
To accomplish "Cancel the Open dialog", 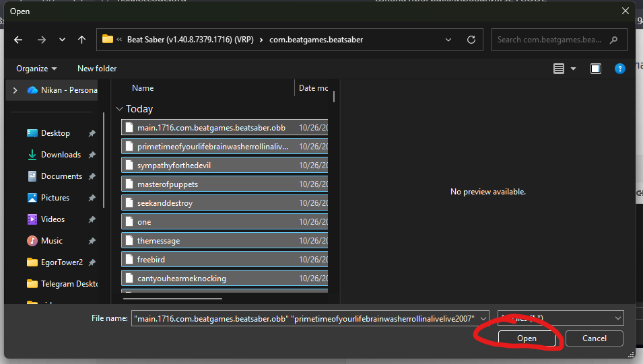I will point(595,338).
